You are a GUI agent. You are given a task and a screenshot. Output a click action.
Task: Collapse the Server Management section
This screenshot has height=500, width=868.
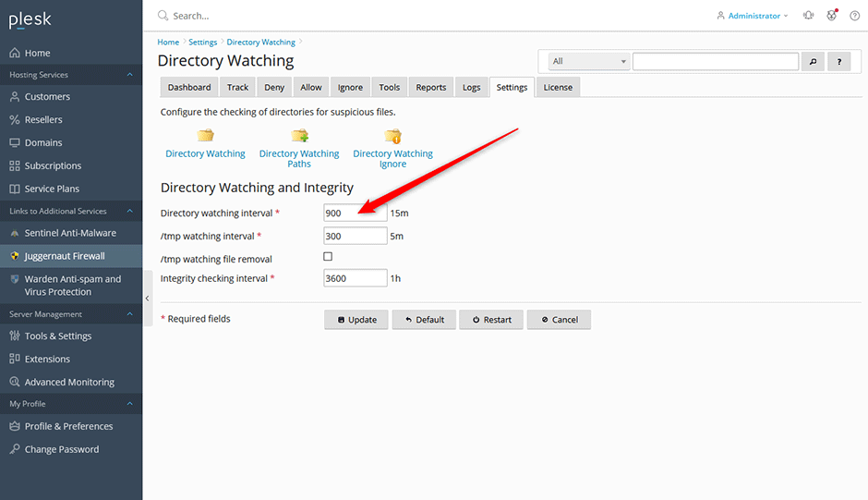click(x=129, y=314)
